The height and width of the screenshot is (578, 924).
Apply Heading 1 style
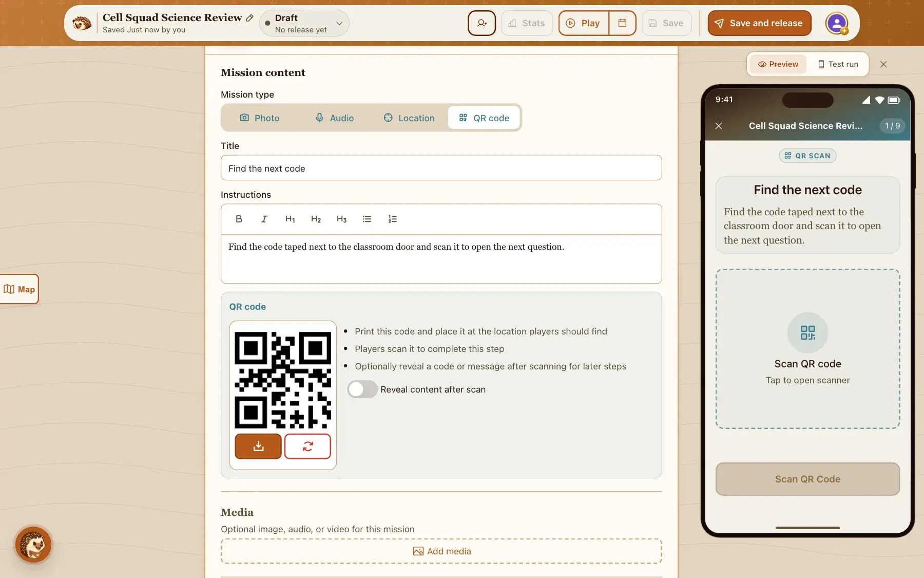pyautogui.click(x=290, y=219)
